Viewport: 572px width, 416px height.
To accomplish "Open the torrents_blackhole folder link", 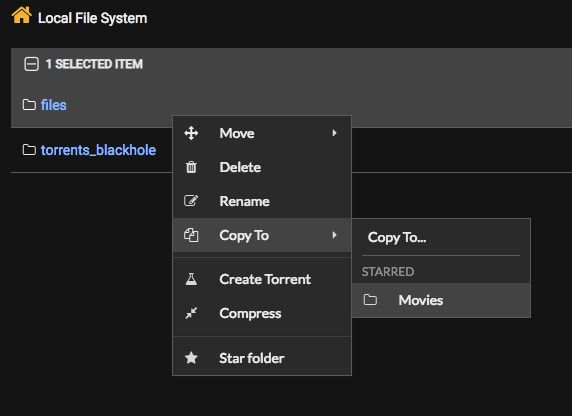I will coord(98,150).
